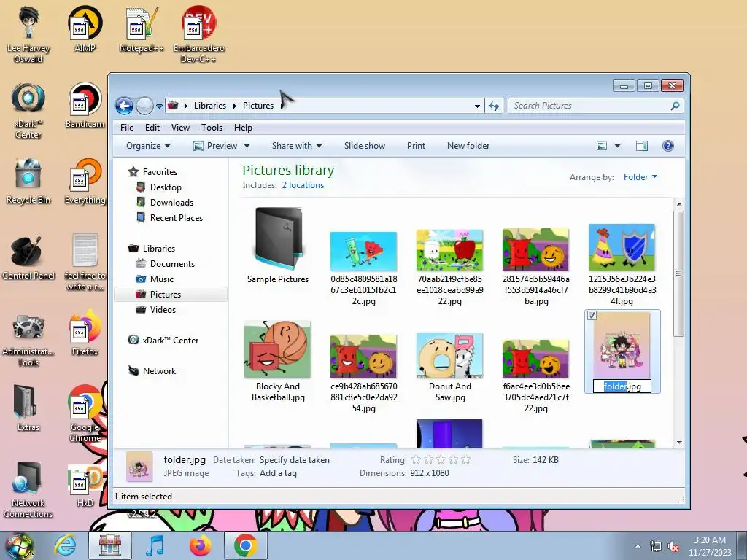Open the Tools menu
The image size is (747, 560).
point(212,128)
